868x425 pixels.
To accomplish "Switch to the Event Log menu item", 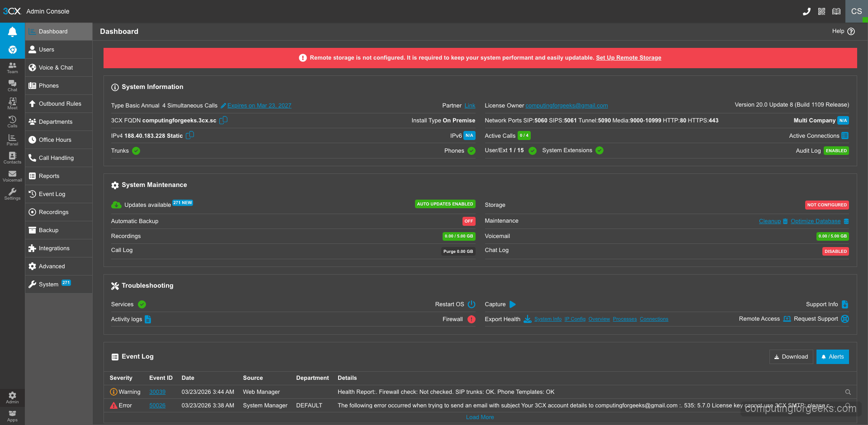I will tap(51, 194).
